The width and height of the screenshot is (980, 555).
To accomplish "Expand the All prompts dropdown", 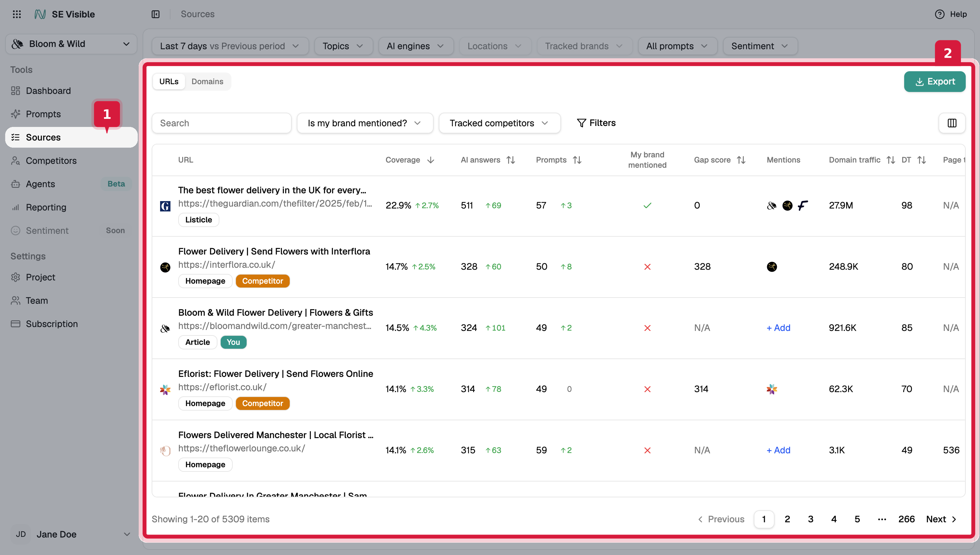I will [x=678, y=46].
